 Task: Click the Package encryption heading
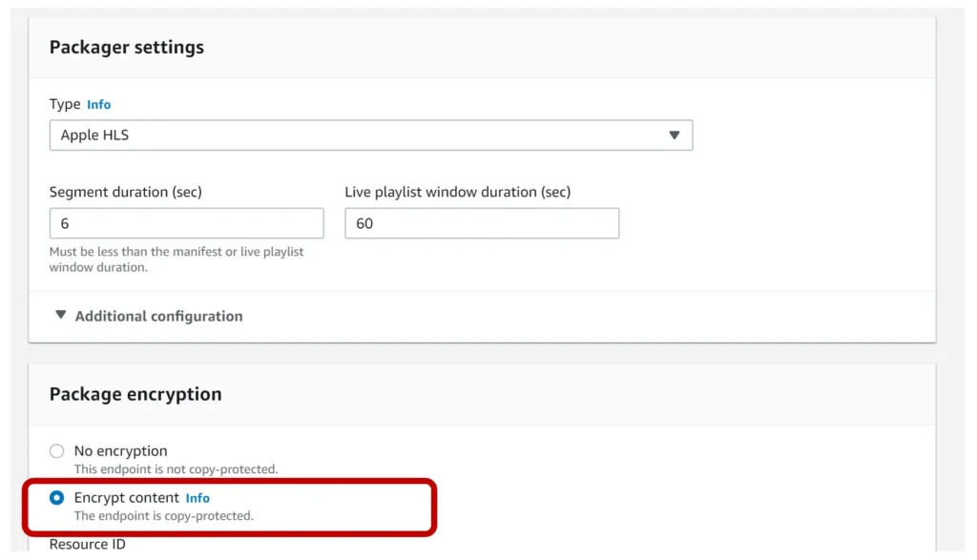[135, 394]
